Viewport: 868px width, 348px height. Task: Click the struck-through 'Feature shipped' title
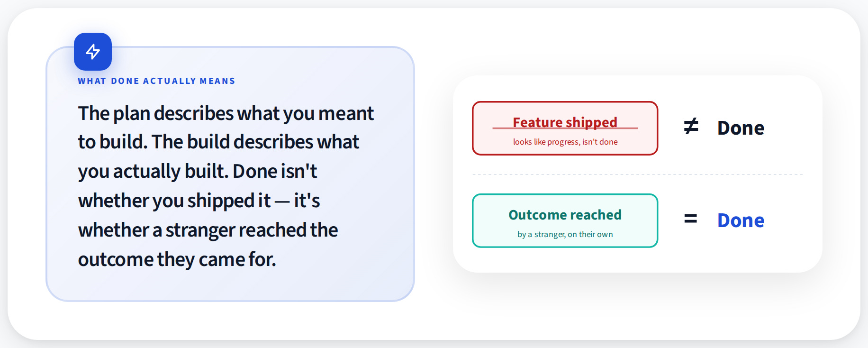(565, 123)
